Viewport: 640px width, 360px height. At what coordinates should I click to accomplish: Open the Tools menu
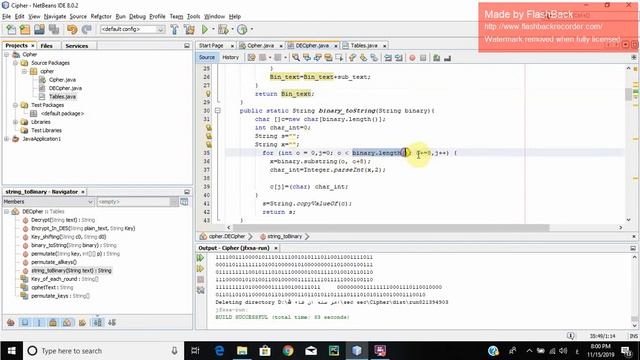[193, 16]
